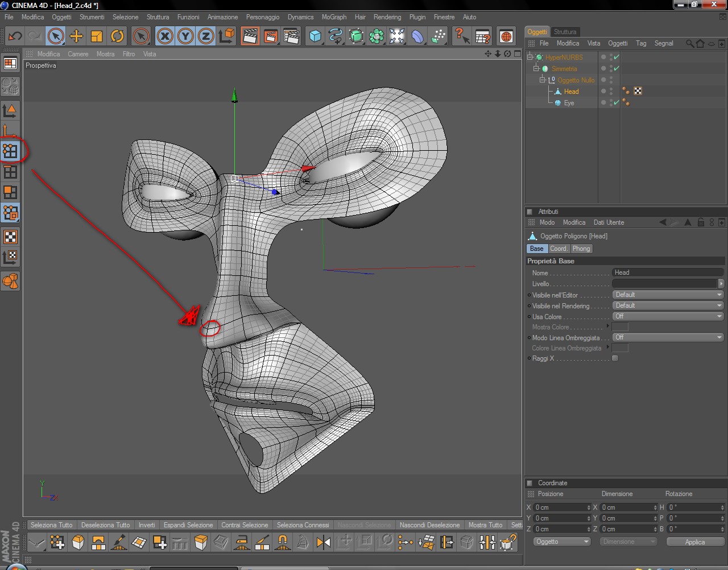Select the Rotate tool icon
The height and width of the screenshot is (570, 728).
point(117,36)
